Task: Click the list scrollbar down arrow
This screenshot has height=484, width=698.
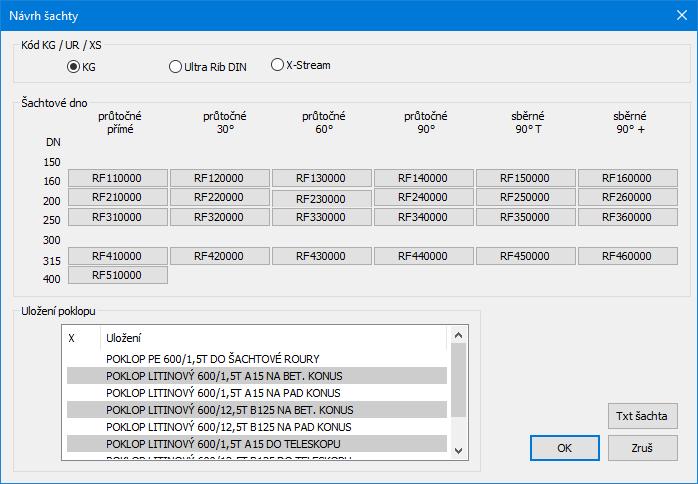Action: click(x=459, y=451)
